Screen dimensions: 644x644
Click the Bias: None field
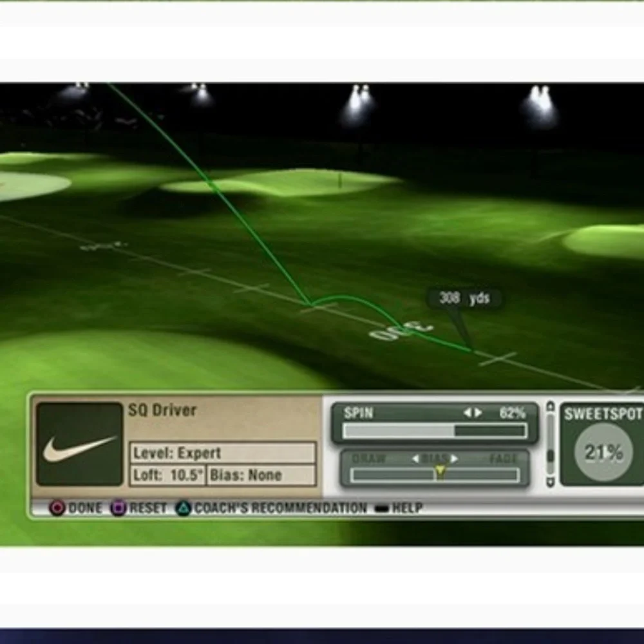[261, 475]
